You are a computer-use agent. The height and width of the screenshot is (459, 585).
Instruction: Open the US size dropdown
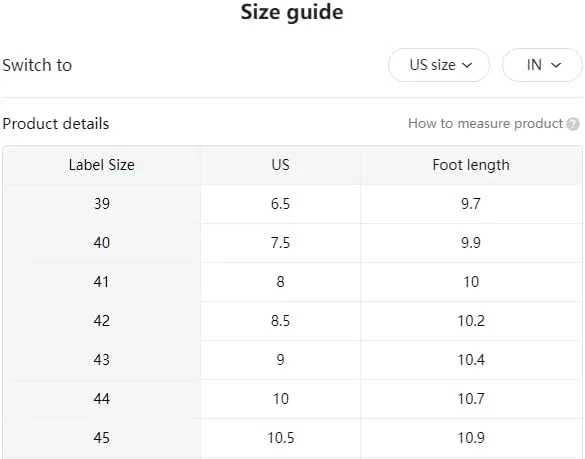[439, 65]
